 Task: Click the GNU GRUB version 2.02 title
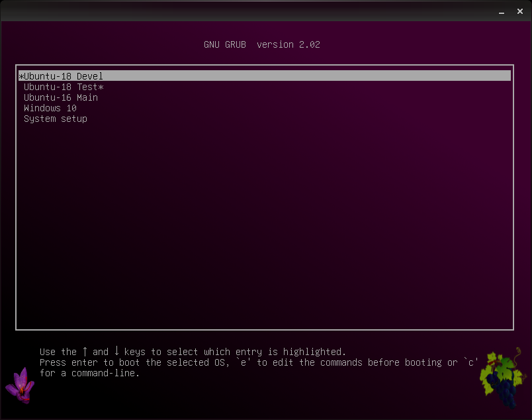262,44
